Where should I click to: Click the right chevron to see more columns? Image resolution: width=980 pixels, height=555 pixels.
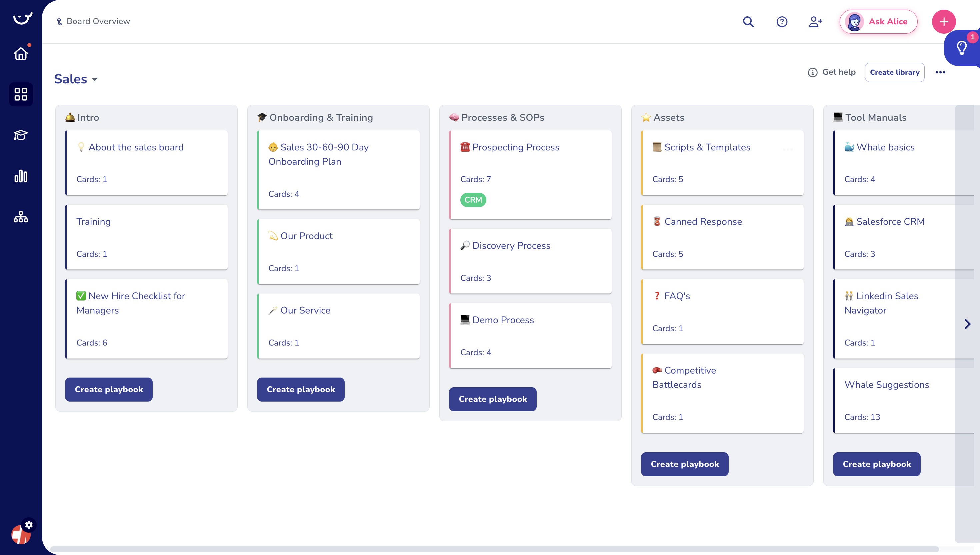pos(967,324)
